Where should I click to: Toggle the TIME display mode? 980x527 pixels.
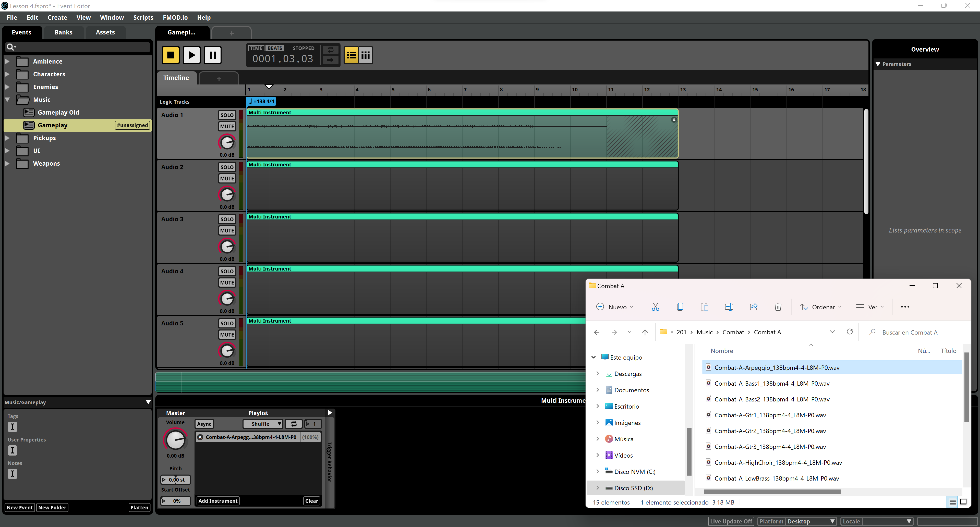click(x=256, y=48)
